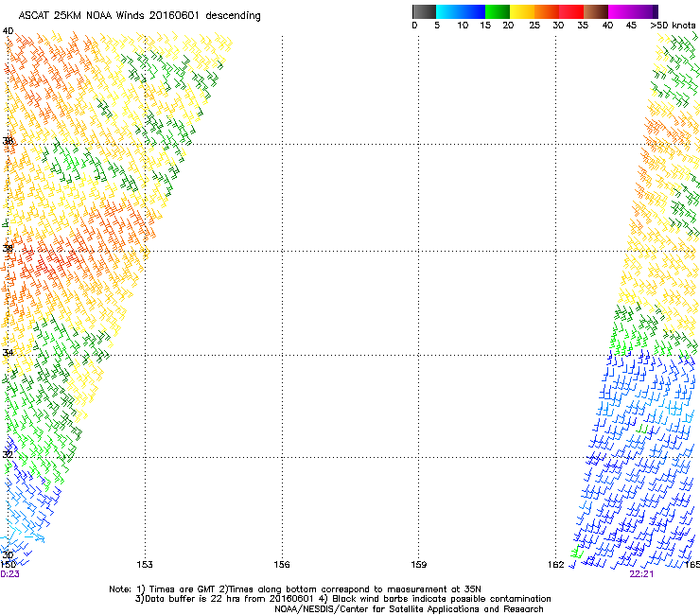Click the green 15-20 knots color bar segment

click(x=498, y=11)
